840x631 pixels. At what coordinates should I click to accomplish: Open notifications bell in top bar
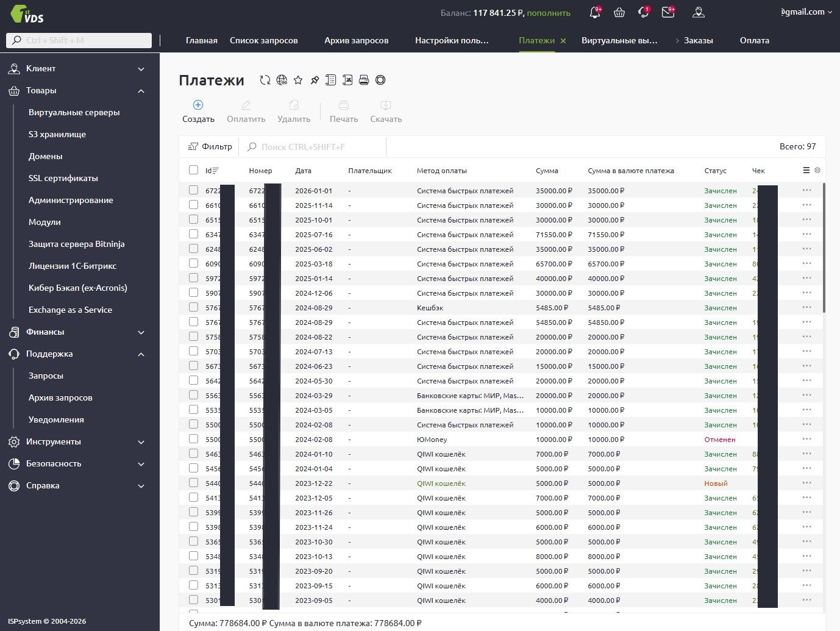click(594, 12)
